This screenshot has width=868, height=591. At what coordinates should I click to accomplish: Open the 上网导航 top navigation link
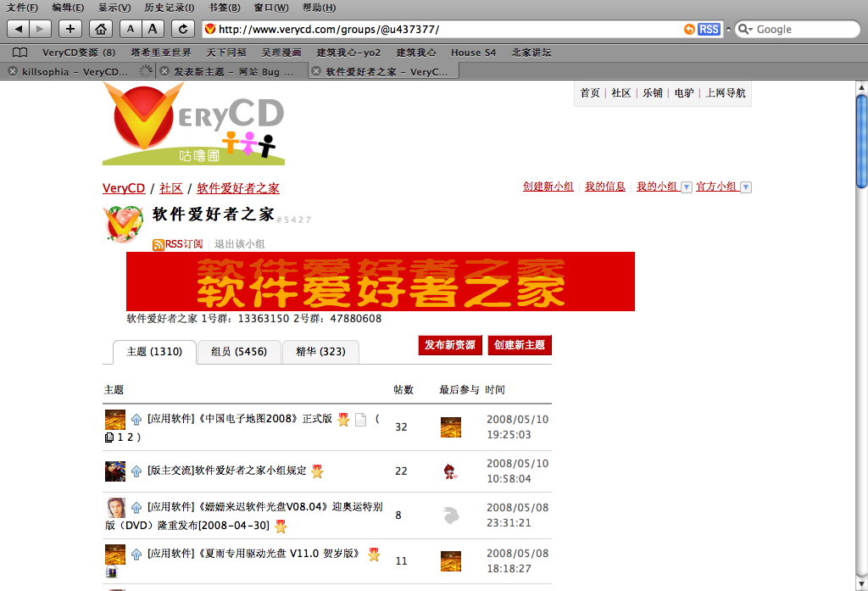point(726,93)
